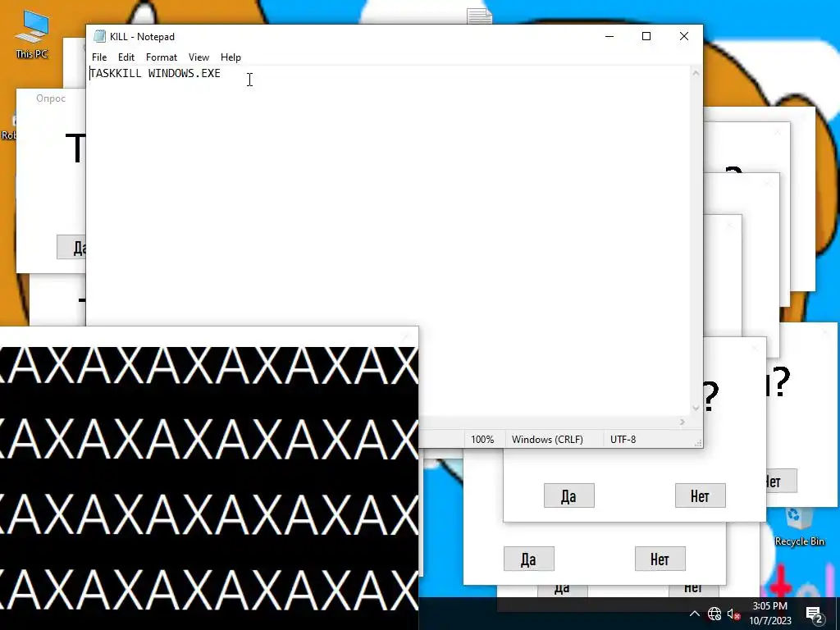Click the partly hidden Да in Опрос dialog
840x630 pixels.
click(72, 247)
